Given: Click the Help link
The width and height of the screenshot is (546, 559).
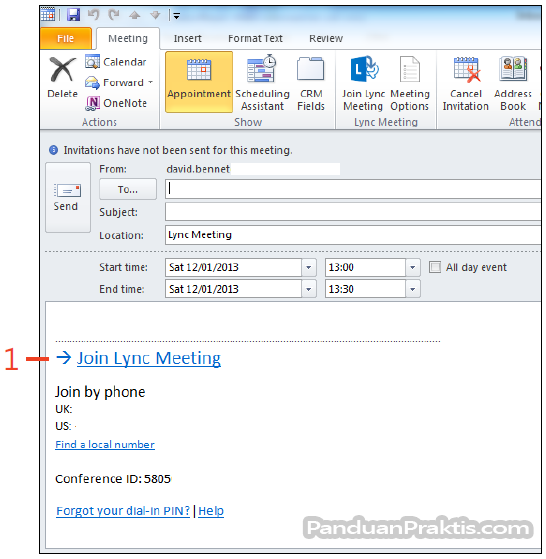Looking at the screenshot, I should [211, 511].
